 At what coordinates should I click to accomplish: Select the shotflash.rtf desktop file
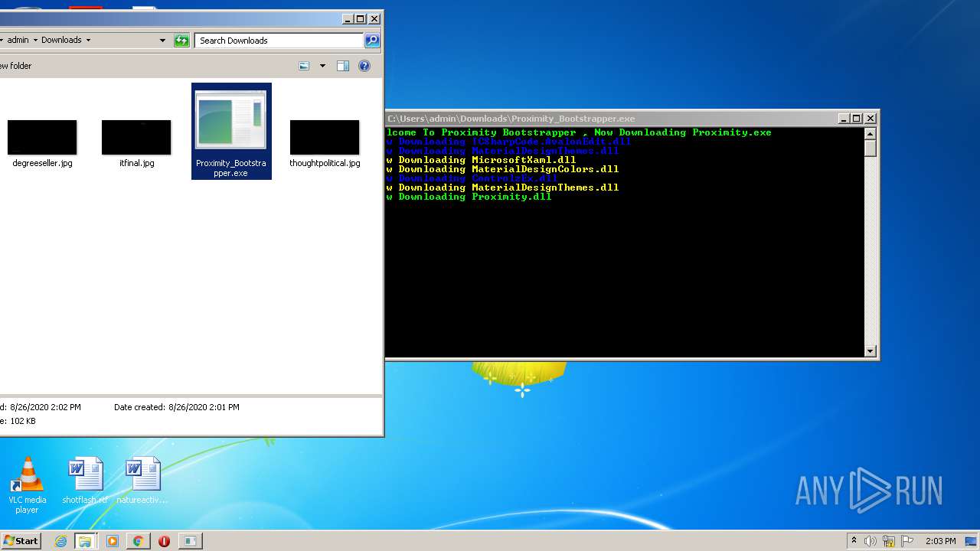(85, 481)
